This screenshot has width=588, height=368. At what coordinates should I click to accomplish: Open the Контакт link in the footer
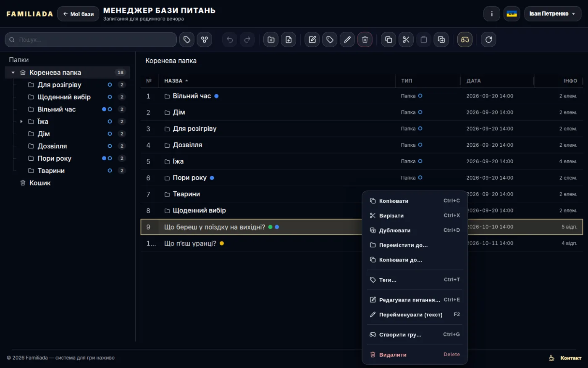[x=570, y=358]
